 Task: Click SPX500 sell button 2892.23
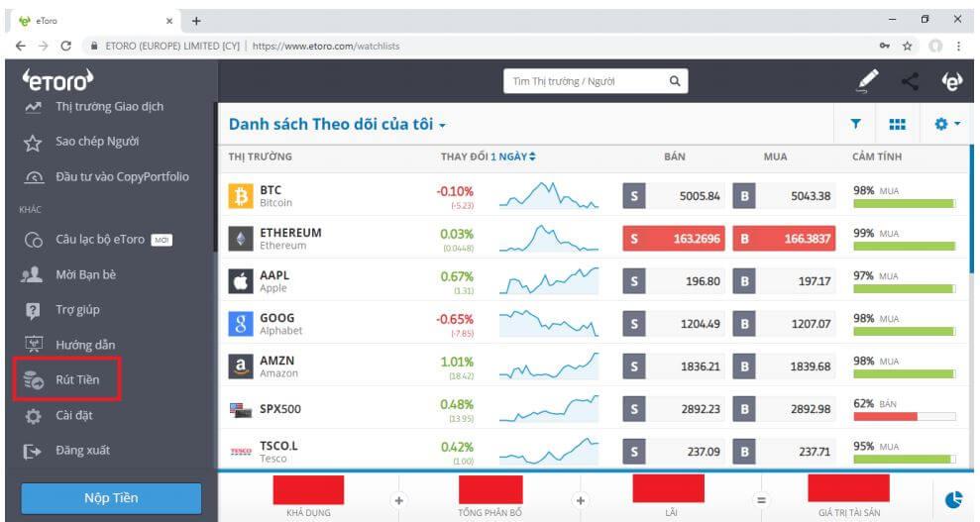[674, 409]
